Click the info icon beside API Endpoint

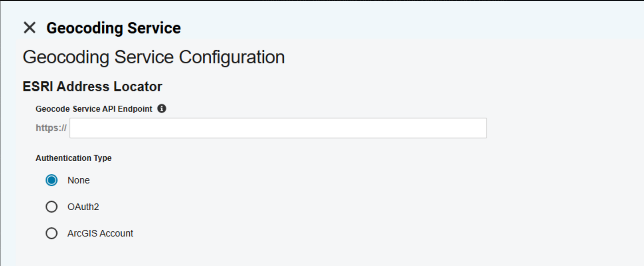(x=162, y=108)
